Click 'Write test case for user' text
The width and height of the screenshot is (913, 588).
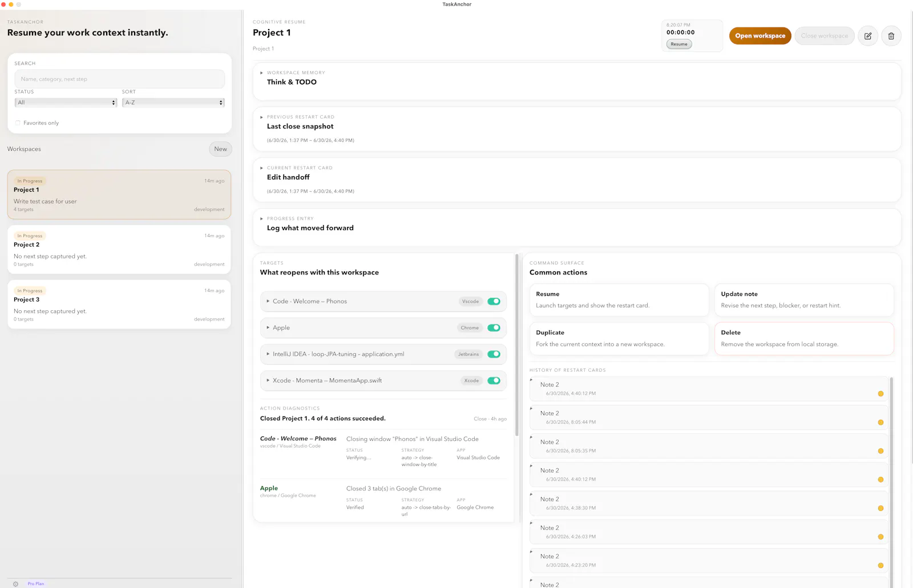(x=45, y=201)
